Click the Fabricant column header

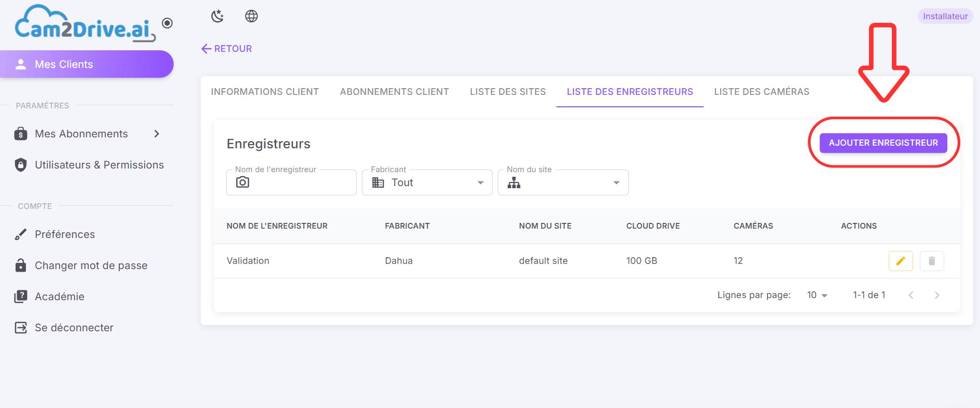[x=408, y=226]
